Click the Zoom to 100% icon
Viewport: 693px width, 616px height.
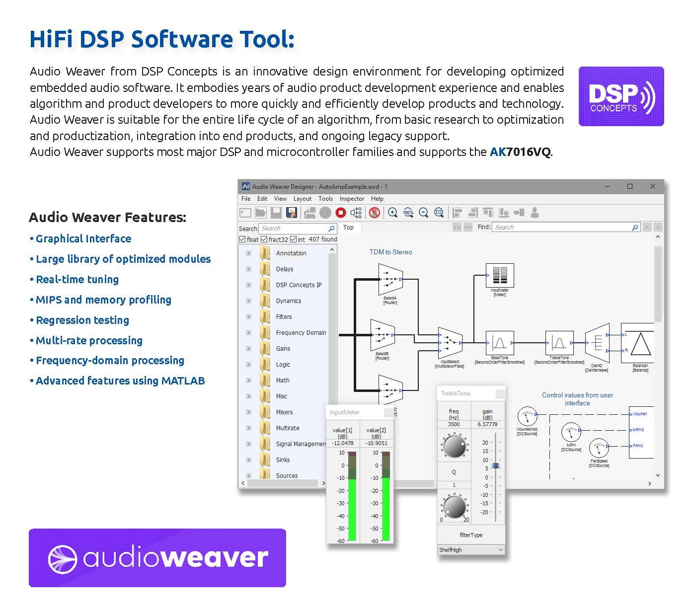coord(408,213)
